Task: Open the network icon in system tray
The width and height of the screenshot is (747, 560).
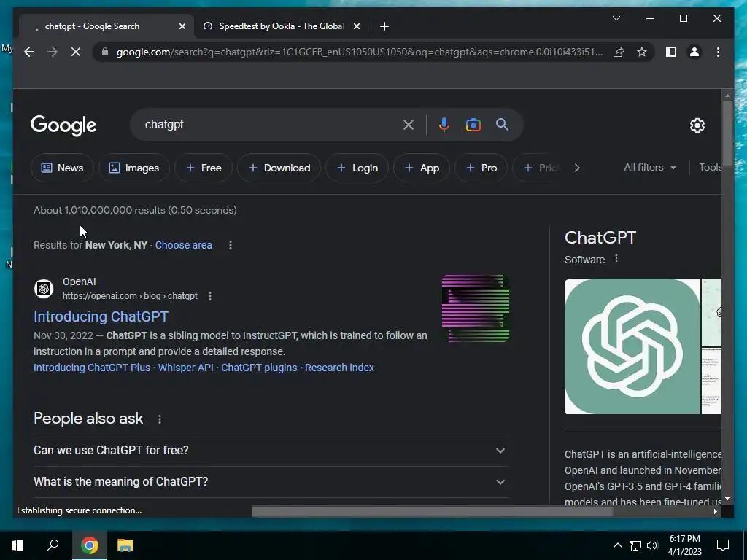Action: pos(635,545)
